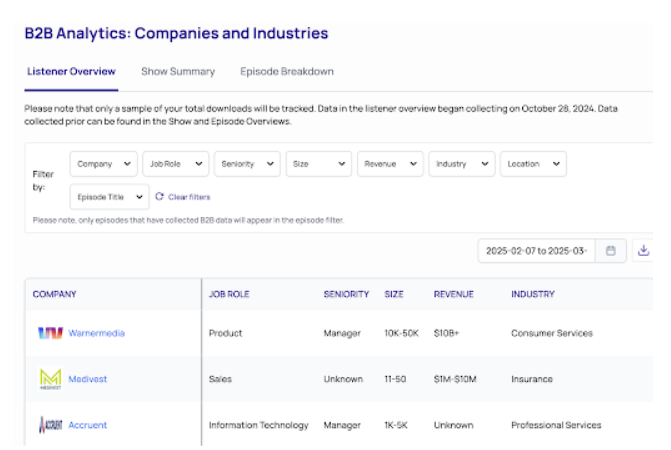Click the Clear filters link
The height and width of the screenshot is (450, 671).
[x=189, y=197]
